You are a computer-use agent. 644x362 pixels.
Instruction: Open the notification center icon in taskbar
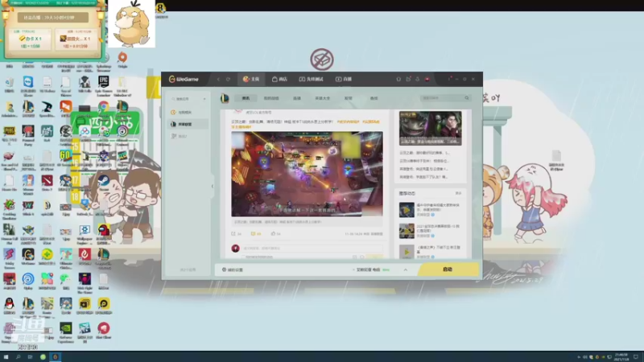coord(636,356)
